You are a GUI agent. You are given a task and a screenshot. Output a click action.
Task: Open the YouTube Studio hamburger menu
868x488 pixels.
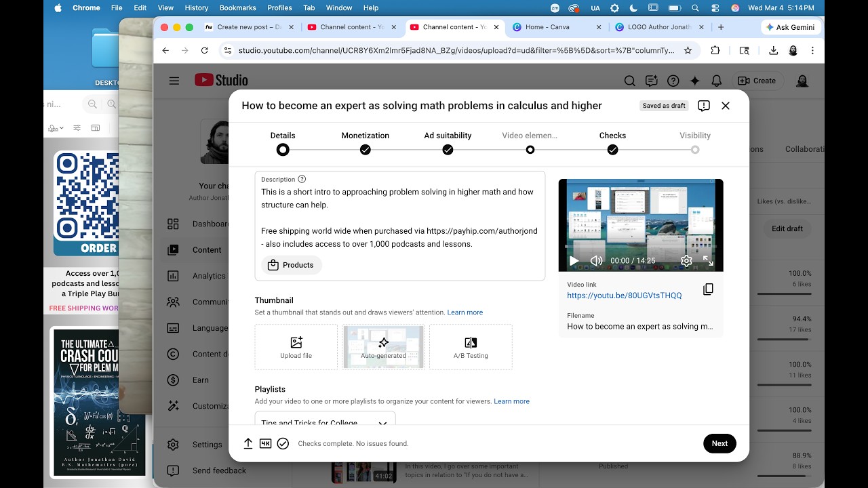pos(174,81)
